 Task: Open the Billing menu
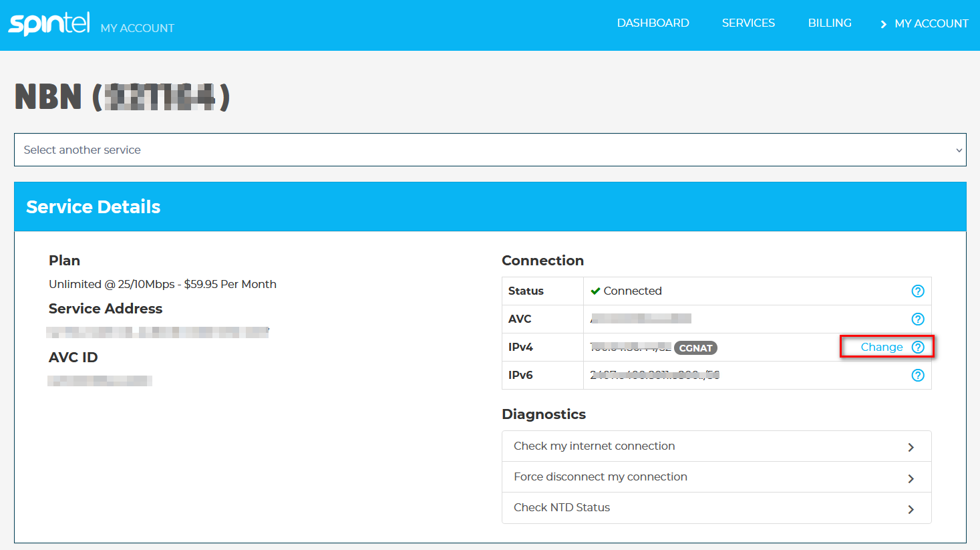tap(830, 23)
